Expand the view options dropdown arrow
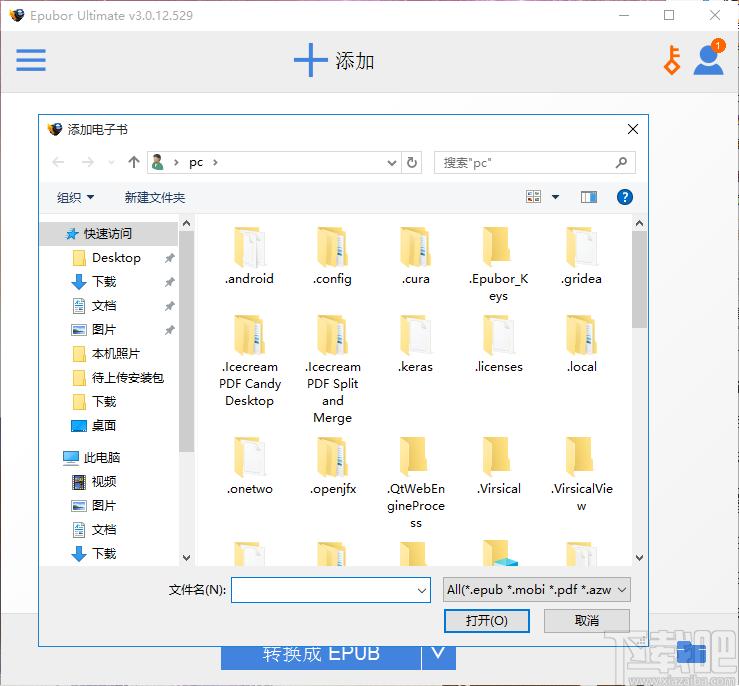 point(556,197)
